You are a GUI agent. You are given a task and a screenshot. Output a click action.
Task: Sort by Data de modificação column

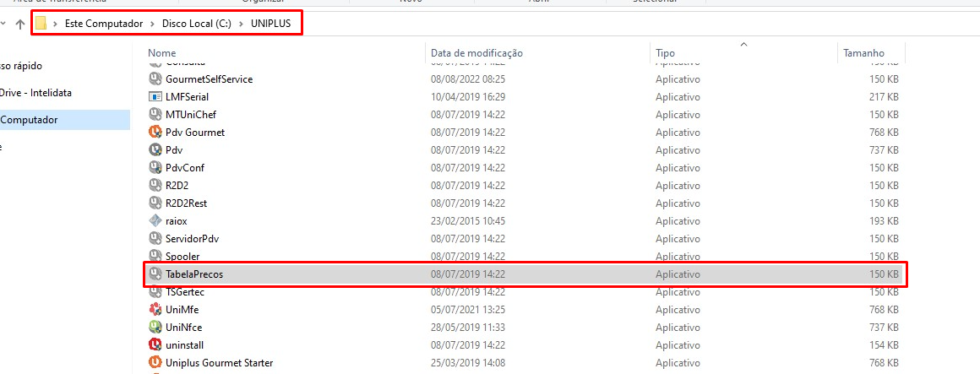476,53
